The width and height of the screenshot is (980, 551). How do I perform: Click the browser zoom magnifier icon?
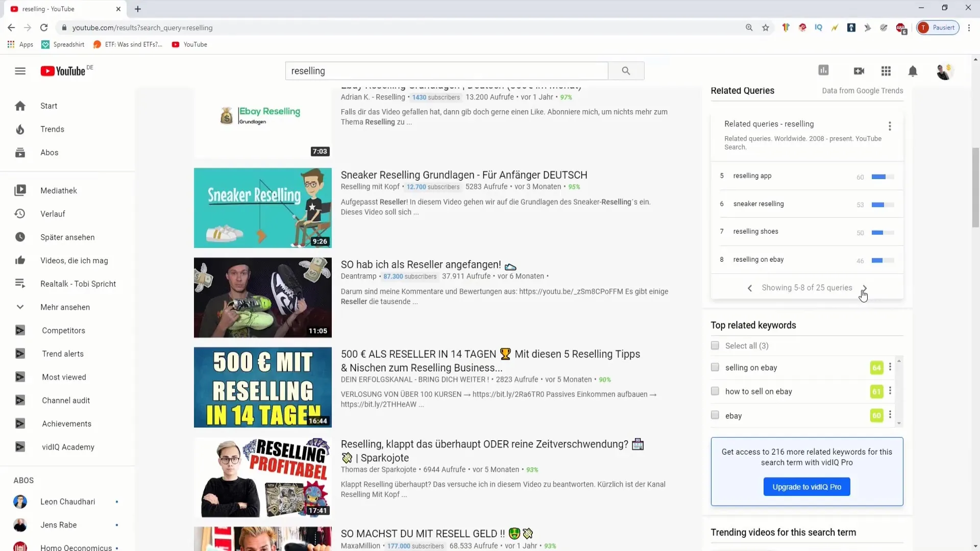tap(749, 28)
